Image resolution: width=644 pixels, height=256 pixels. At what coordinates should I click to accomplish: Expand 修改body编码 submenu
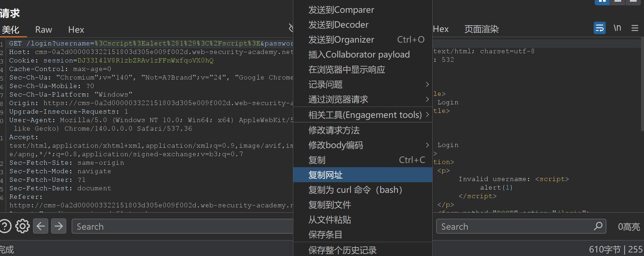[x=363, y=145]
